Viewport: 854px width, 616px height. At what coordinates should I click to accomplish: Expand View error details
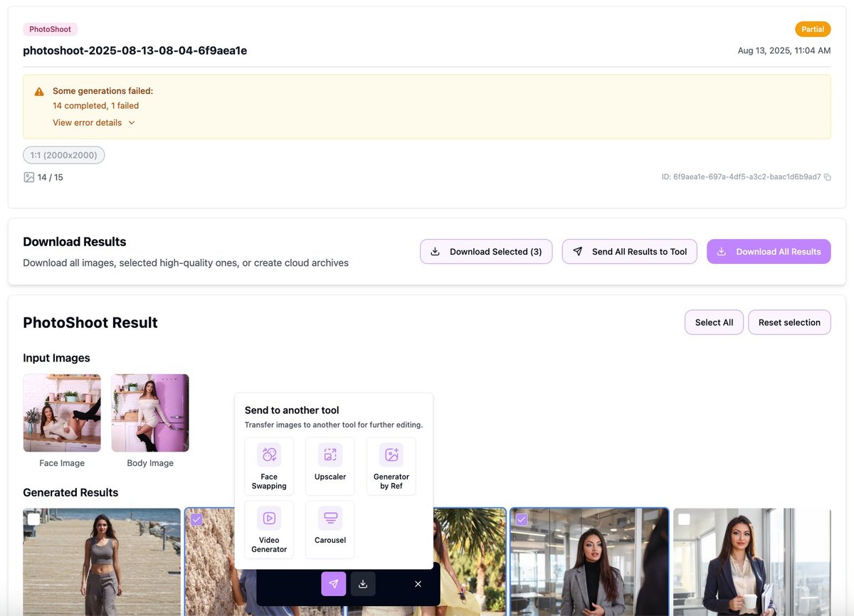pyautogui.click(x=94, y=122)
